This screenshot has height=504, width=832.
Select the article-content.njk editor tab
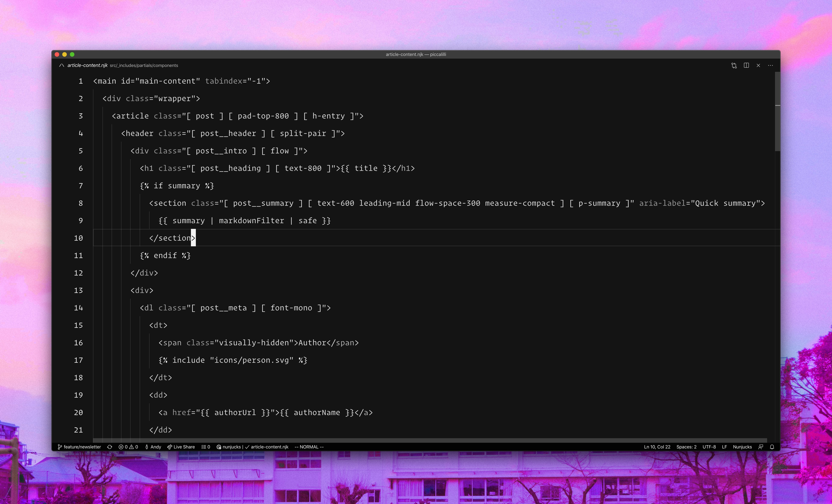point(87,65)
